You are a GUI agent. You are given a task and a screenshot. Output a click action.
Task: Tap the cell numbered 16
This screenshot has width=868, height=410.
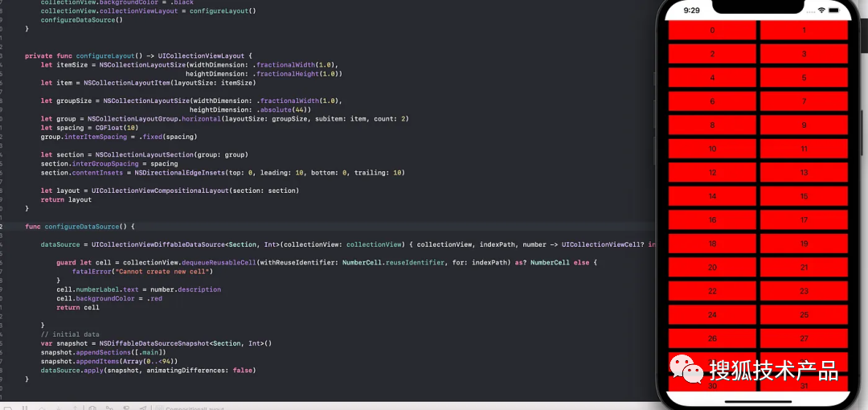[x=712, y=220]
